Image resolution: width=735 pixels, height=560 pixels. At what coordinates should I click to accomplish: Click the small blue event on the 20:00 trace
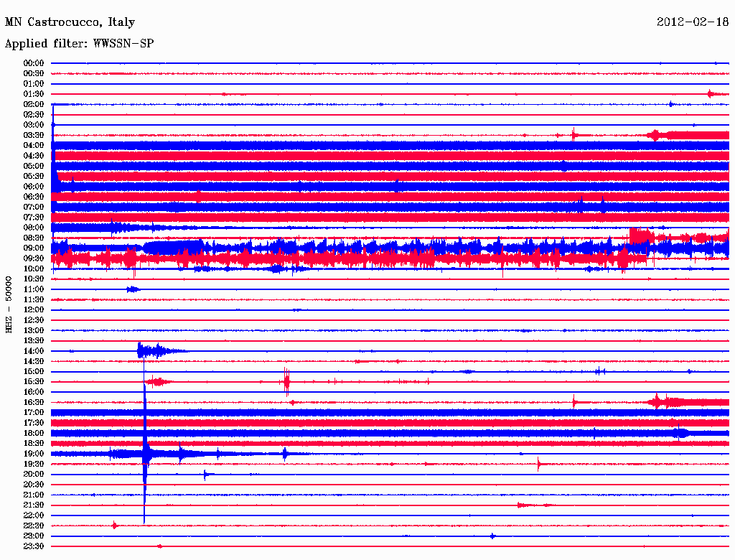click(207, 474)
